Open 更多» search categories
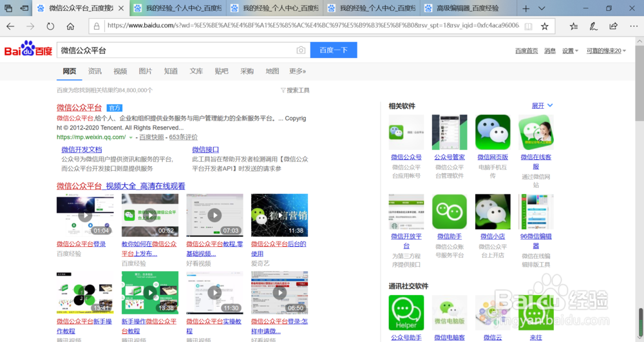Screen dimensions: 644x342 [298, 71]
